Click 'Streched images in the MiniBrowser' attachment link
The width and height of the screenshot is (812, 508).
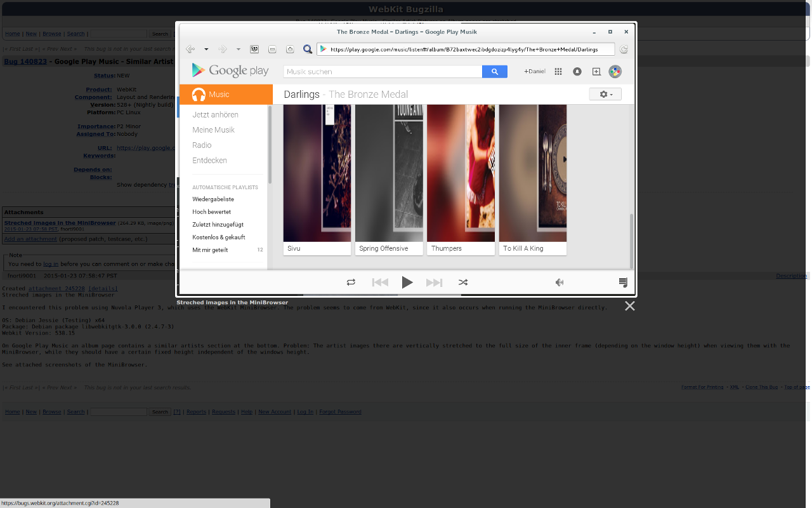tap(60, 223)
